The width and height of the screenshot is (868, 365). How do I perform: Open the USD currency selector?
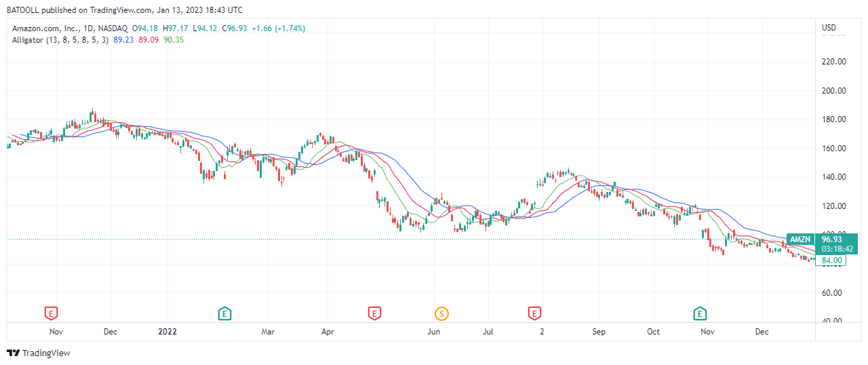coord(829,28)
